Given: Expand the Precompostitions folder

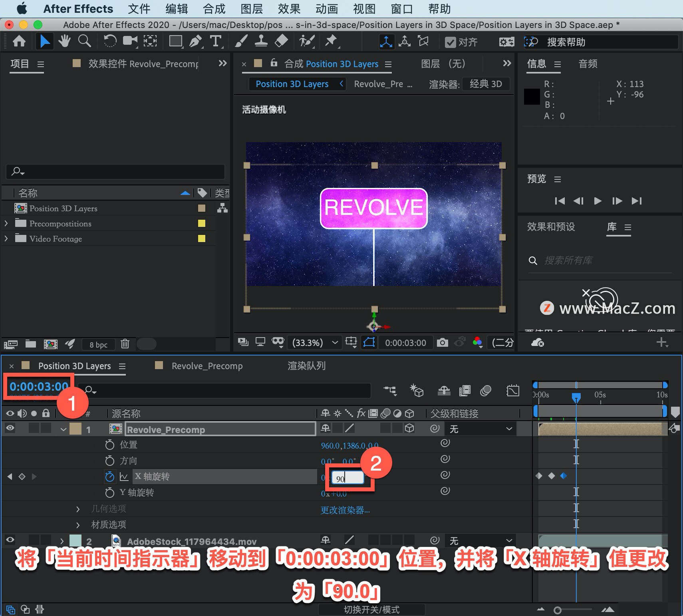Looking at the screenshot, I should click(x=6, y=223).
